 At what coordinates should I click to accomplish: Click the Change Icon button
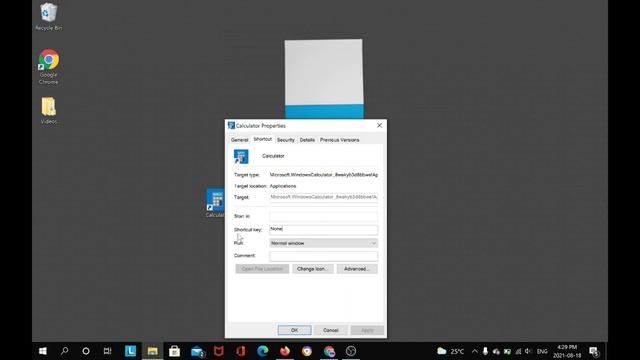tap(313, 269)
